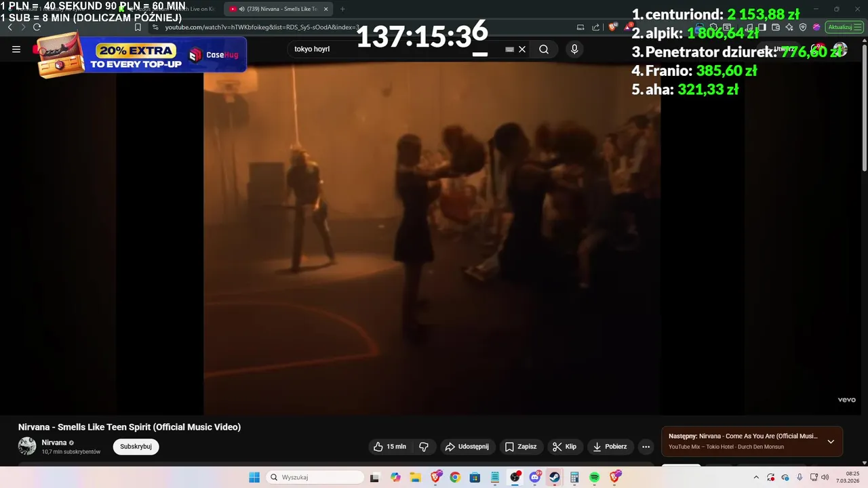Close the Nirvana YouTube tab
868x488 pixels.
coord(325,9)
